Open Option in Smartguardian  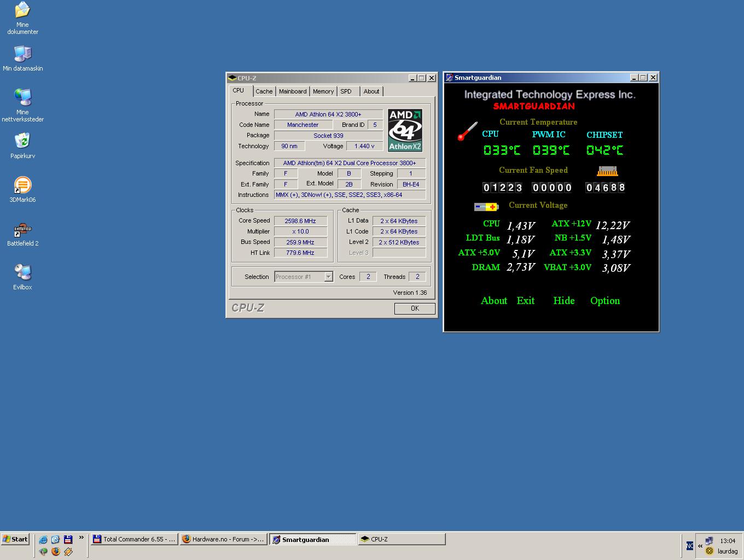click(605, 301)
